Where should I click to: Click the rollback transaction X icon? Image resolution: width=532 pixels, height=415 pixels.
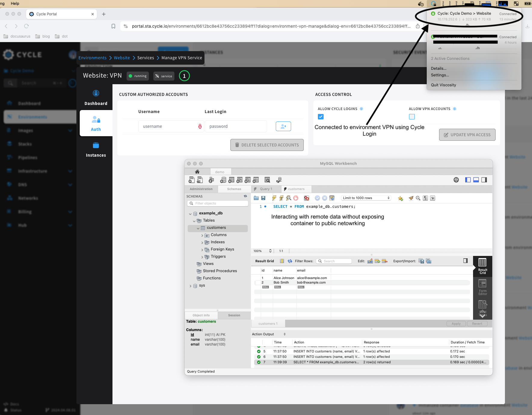click(324, 198)
